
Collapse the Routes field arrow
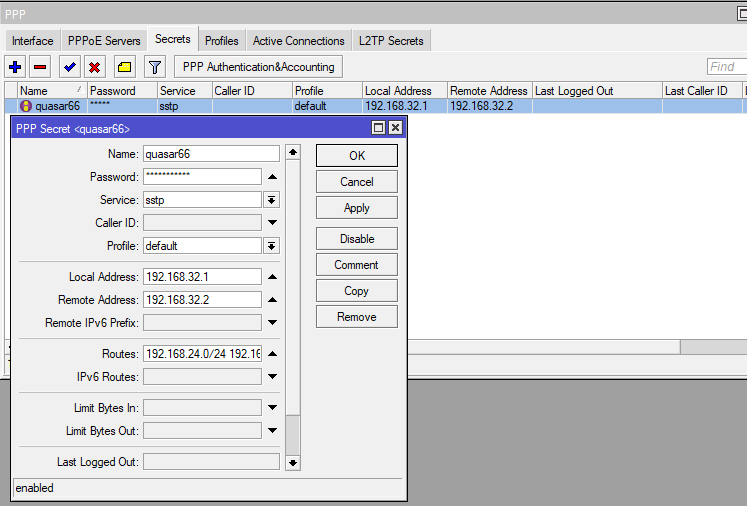[273, 354]
